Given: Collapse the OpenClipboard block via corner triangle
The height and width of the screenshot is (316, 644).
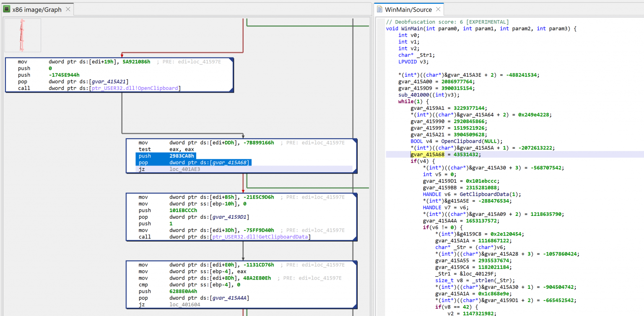Looking at the screenshot, I should pyautogui.click(x=231, y=59).
